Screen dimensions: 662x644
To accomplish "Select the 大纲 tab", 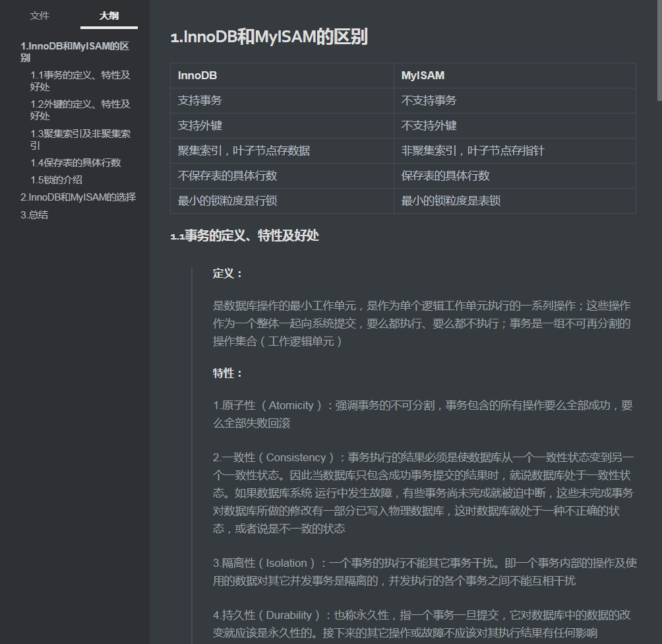I will pos(109,16).
